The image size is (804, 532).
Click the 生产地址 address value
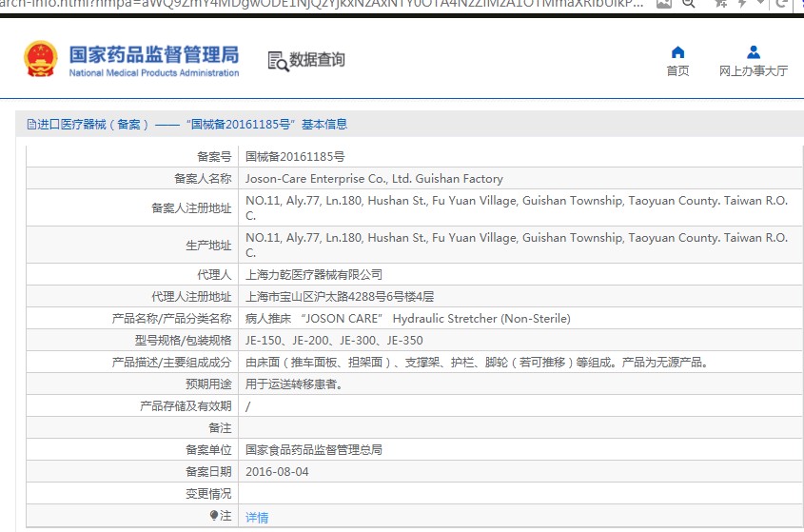point(517,245)
